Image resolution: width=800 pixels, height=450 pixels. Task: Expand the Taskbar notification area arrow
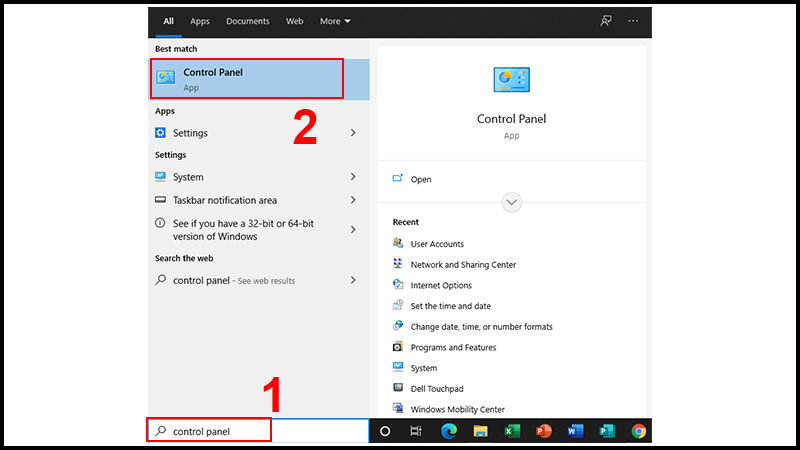tap(352, 200)
